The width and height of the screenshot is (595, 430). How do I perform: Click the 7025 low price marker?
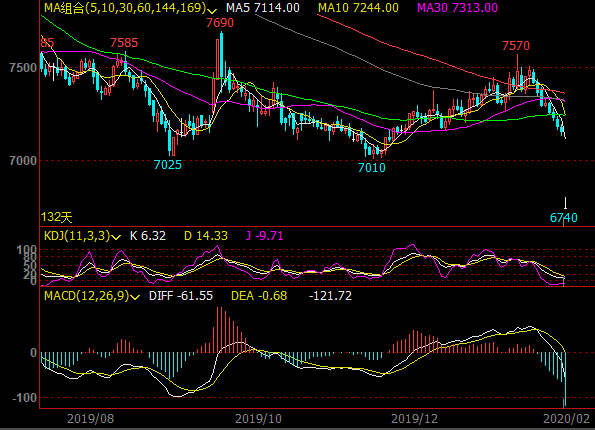pos(168,165)
